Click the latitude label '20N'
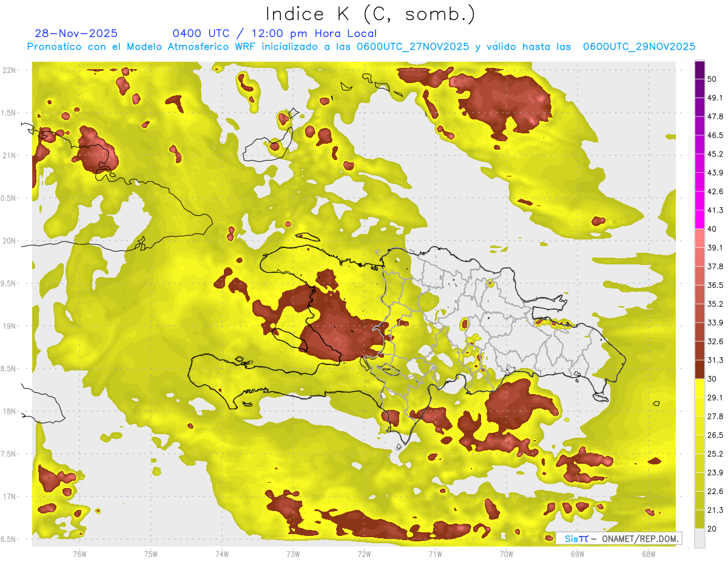Screen dimensions: 728x562 [x=10, y=241]
